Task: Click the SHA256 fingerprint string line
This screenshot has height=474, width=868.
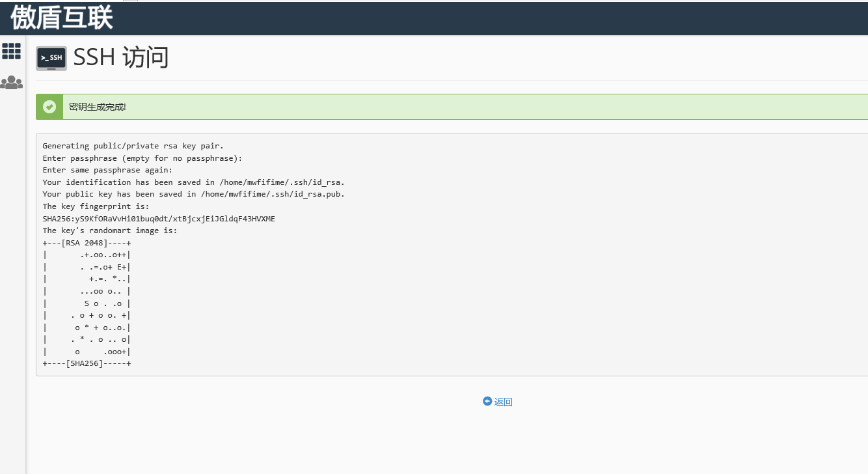Action: pos(159,219)
